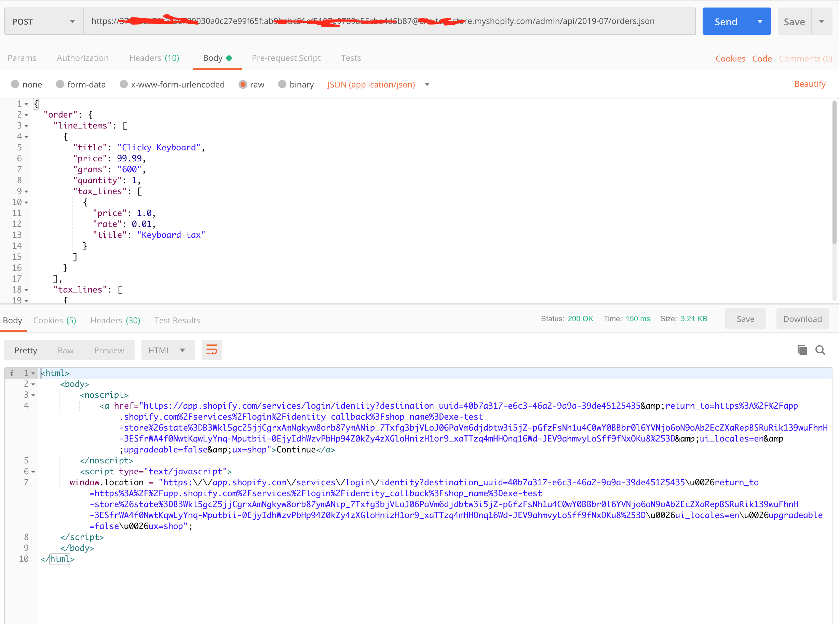The image size is (840, 624).
Task: Open the HTML response format dropdown
Action: coord(168,350)
